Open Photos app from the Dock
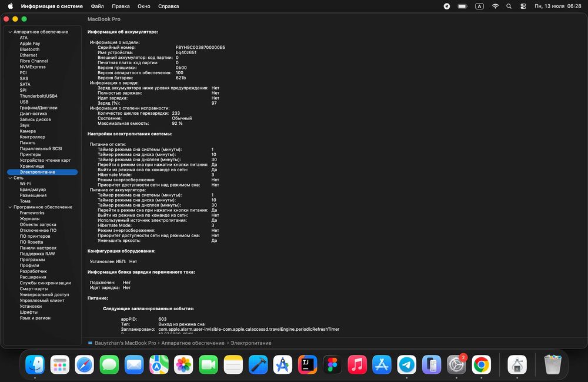Viewport: 588px width, 382px height. click(183, 364)
